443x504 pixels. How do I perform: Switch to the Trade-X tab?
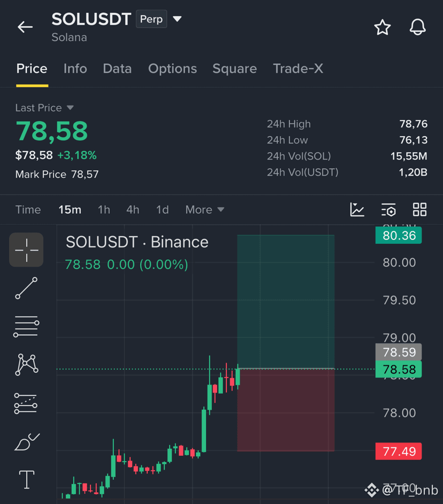(x=298, y=69)
